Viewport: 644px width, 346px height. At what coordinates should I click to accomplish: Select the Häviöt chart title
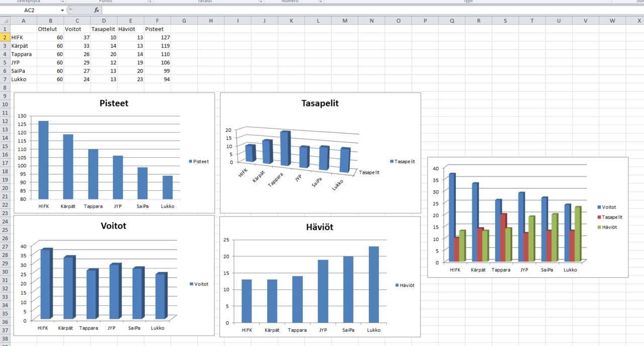coord(319,227)
